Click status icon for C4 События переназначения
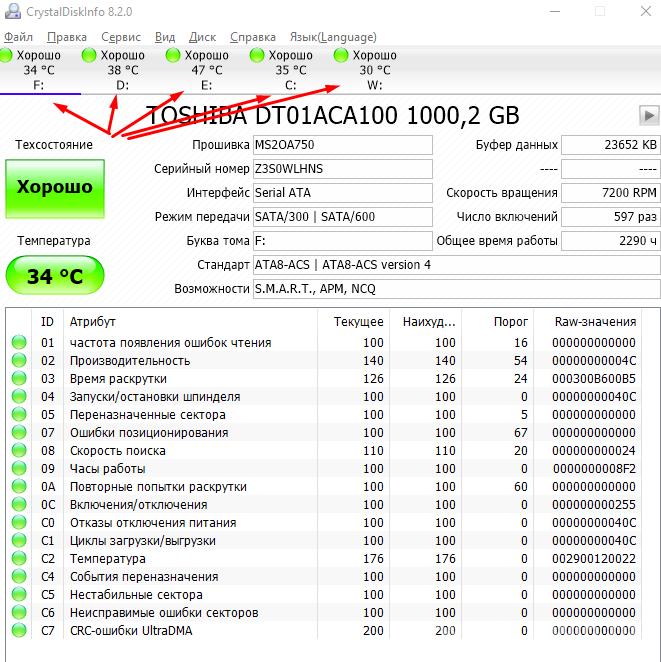This screenshot has width=661, height=662. [x=19, y=577]
